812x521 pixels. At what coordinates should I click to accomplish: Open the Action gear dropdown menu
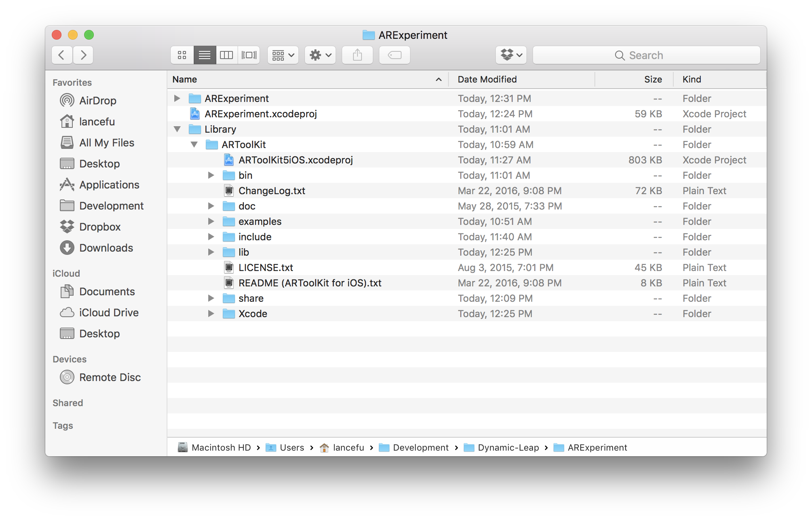(x=320, y=55)
